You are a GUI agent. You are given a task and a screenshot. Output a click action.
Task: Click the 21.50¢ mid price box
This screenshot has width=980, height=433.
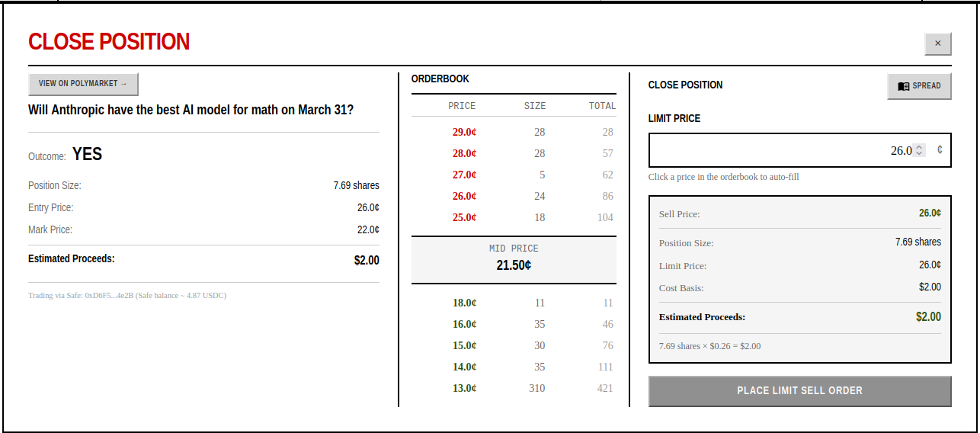[514, 259]
